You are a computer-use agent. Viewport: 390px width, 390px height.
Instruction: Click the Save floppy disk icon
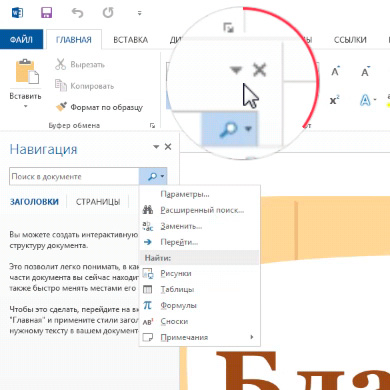pos(47,13)
